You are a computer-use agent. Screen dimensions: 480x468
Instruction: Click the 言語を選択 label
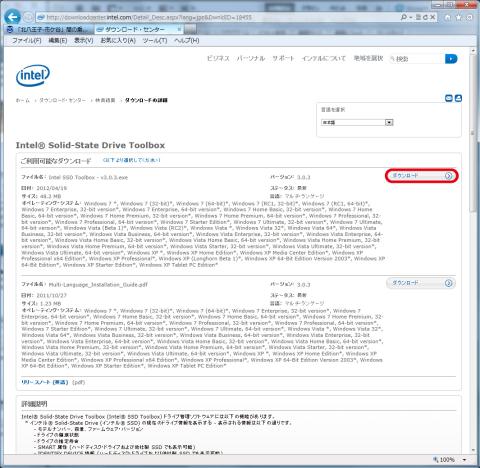pos(333,110)
